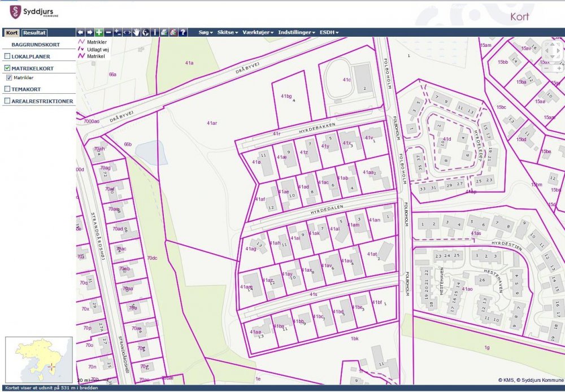This screenshot has width=565, height=392.
Task: Click the back arrow navigation icon
Action: [80, 33]
